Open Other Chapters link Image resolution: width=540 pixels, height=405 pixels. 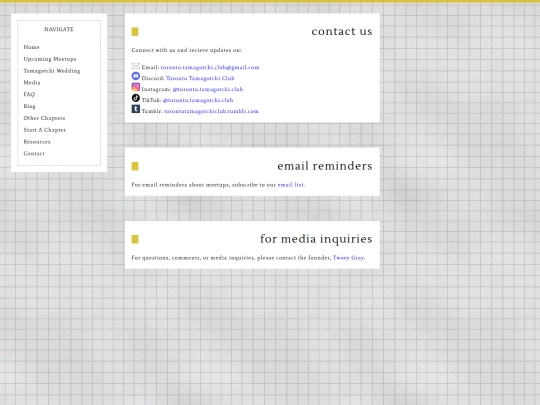coord(44,118)
